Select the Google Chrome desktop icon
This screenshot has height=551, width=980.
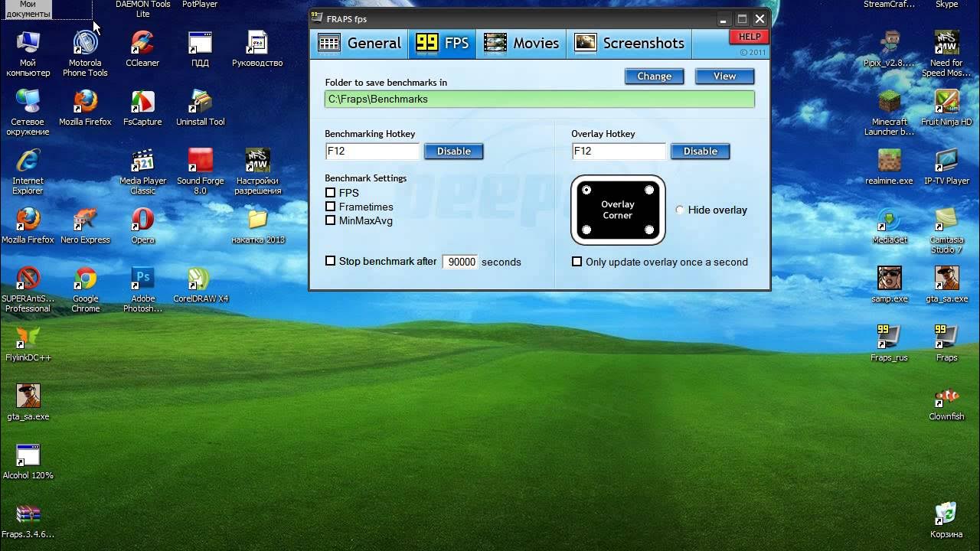[x=85, y=289]
